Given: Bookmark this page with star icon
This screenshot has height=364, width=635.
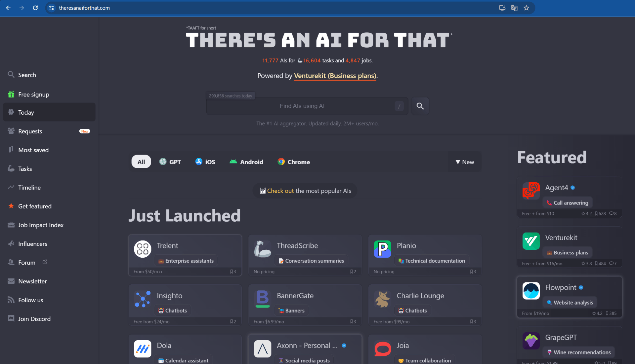Looking at the screenshot, I should click(526, 8).
